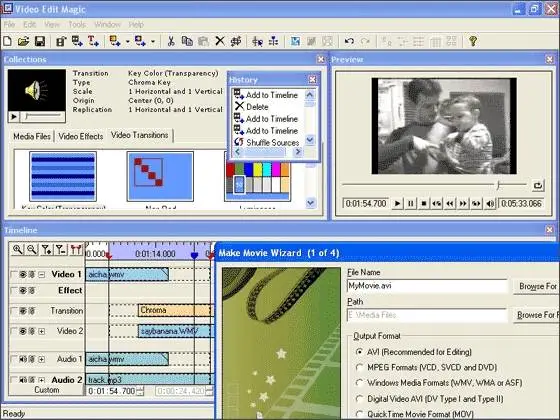This screenshot has width=560, height=420.
Task: Expand the Audio 2 track
Action: (x=42, y=380)
